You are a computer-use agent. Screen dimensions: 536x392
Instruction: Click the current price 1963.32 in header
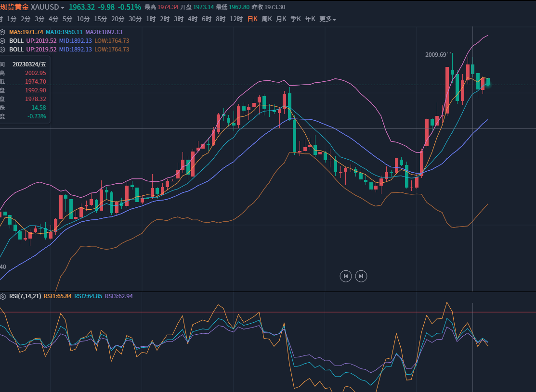82,7
